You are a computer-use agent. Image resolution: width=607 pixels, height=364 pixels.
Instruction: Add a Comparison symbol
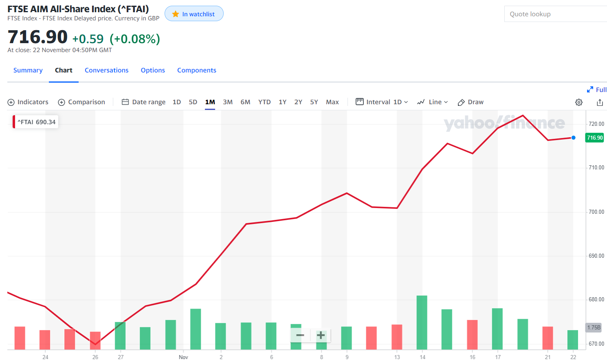click(81, 102)
